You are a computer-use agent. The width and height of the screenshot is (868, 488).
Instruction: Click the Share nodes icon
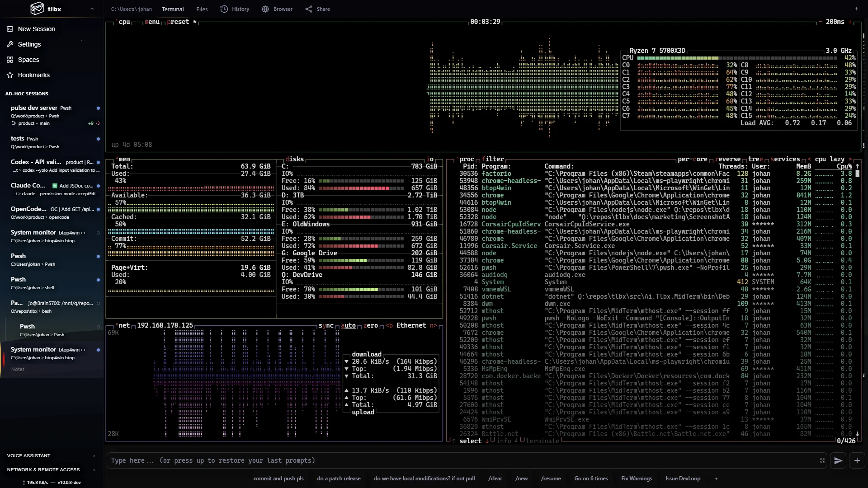pos(309,9)
